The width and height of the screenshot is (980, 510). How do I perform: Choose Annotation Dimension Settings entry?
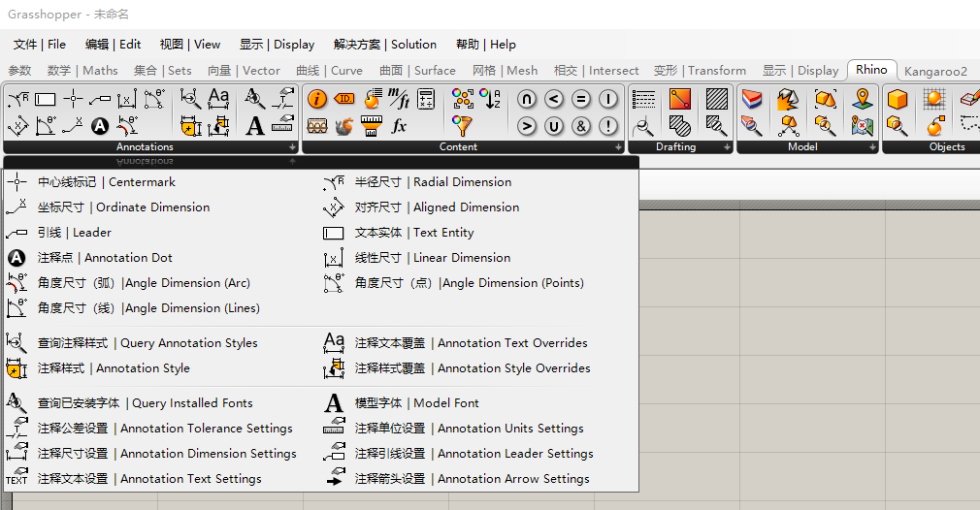click(x=151, y=454)
